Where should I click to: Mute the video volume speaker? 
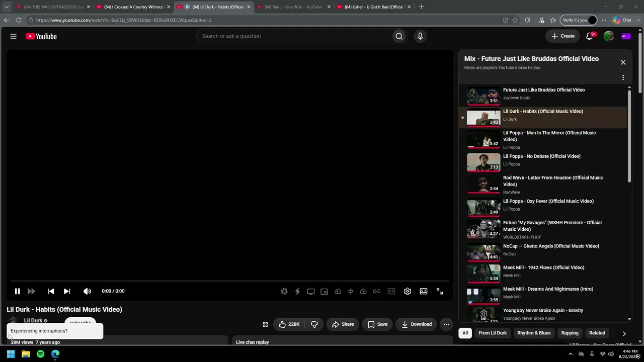87,291
